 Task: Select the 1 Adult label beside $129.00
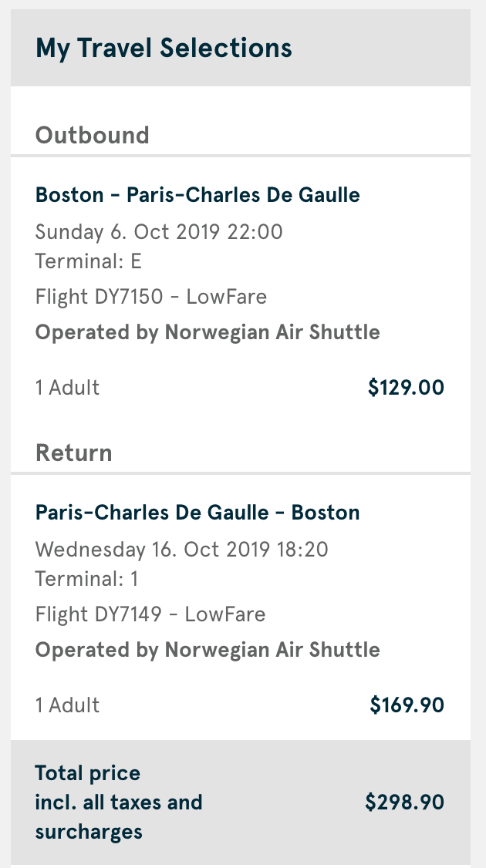click(x=68, y=387)
